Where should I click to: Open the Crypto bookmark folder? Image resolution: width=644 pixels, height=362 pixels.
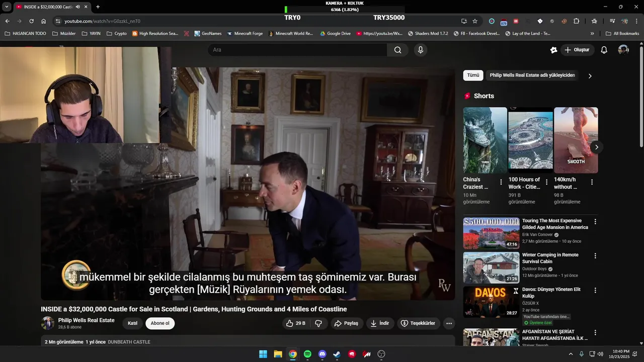click(116, 34)
